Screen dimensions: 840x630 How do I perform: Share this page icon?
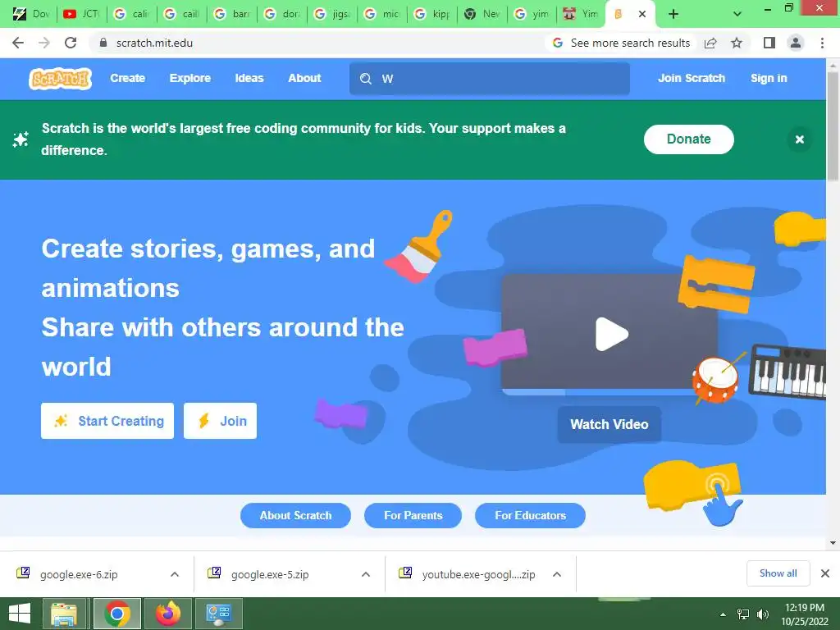pyautogui.click(x=710, y=43)
